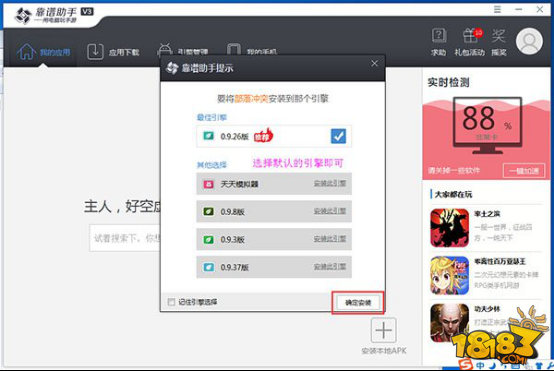Open the user avatar profile
The height and width of the screenshot is (371, 554).
529,42
